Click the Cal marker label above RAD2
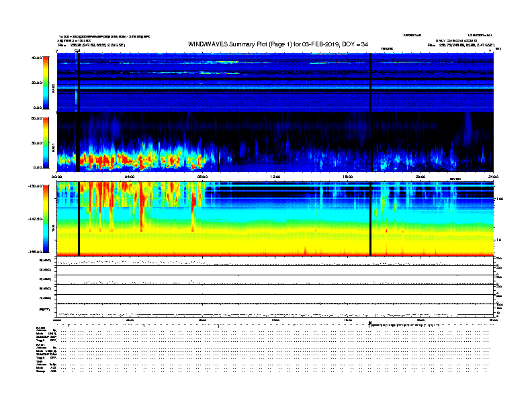The image size is (532, 411). (x=77, y=50)
